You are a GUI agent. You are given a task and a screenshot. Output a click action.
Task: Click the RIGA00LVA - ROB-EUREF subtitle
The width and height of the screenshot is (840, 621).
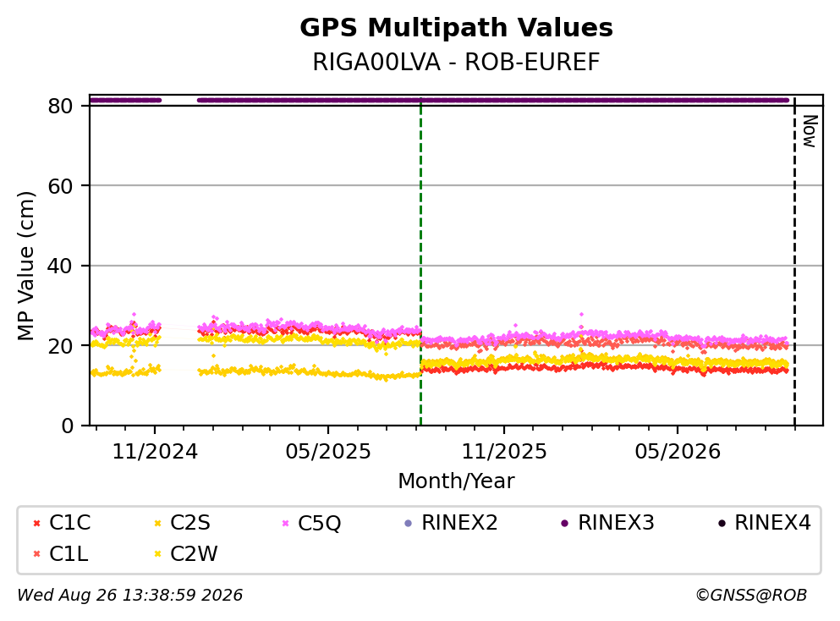click(x=457, y=62)
